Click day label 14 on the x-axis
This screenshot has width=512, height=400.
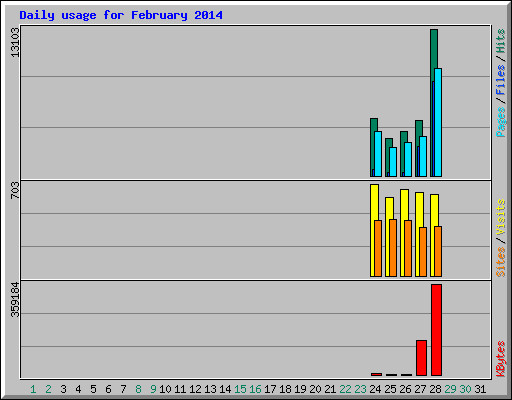coord(225,389)
